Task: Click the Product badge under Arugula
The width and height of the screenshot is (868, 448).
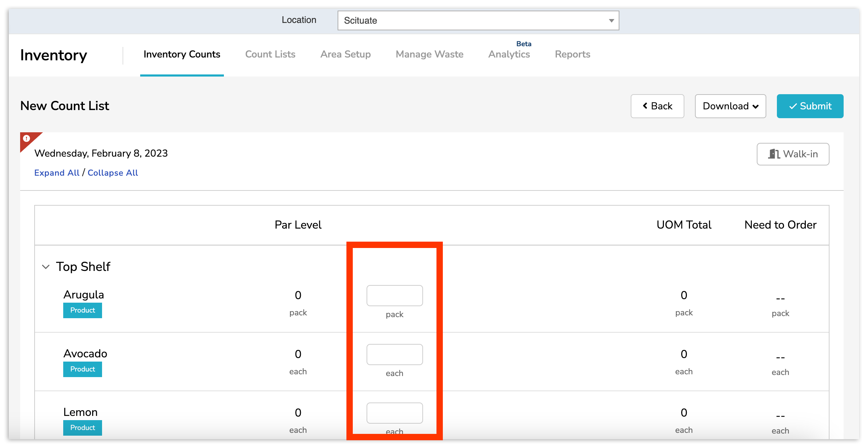Action: point(82,310)
